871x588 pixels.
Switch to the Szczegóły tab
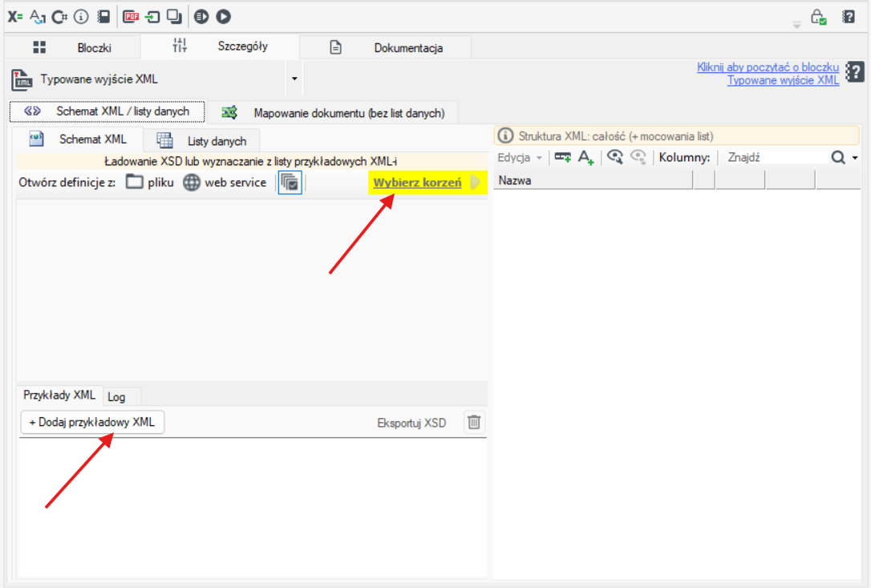point(220,47)
